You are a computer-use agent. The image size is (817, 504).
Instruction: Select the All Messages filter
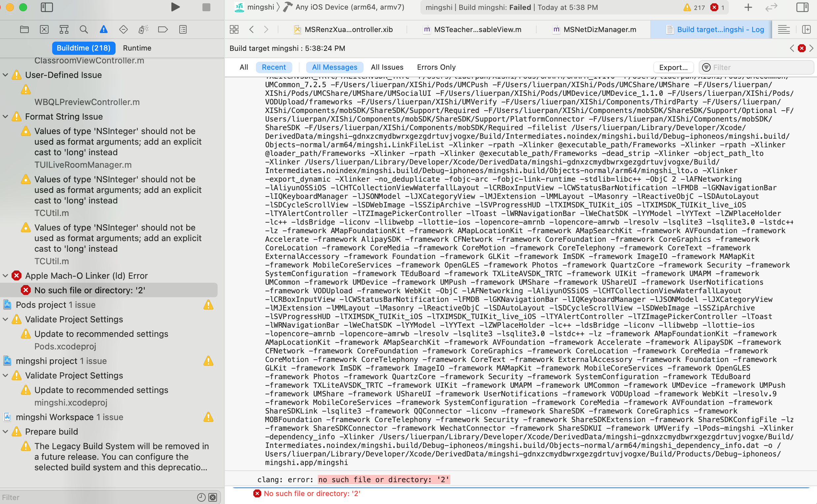[335, 67]
